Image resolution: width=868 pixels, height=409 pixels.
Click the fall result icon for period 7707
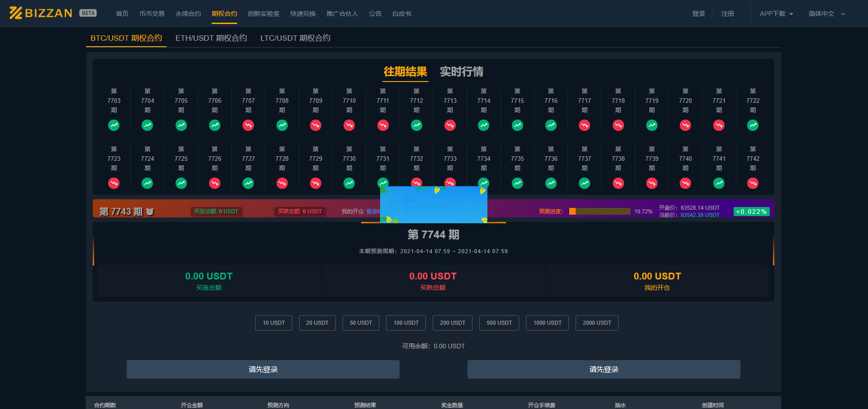click(x=248, y=125)
